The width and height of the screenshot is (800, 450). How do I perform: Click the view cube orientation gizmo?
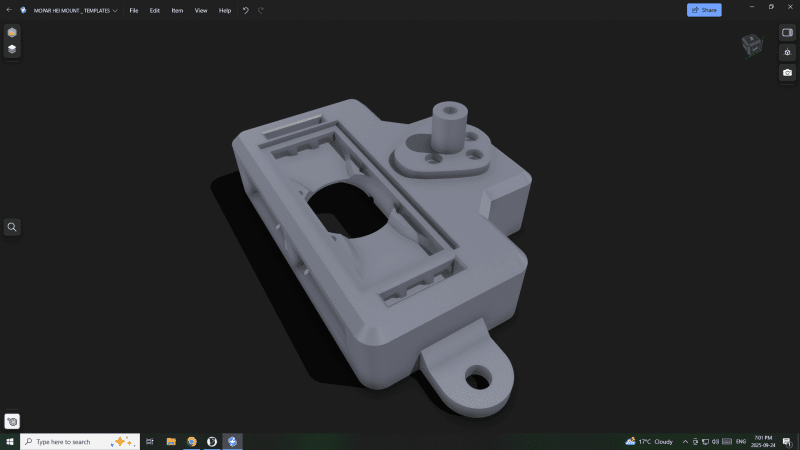click(751, 45)
